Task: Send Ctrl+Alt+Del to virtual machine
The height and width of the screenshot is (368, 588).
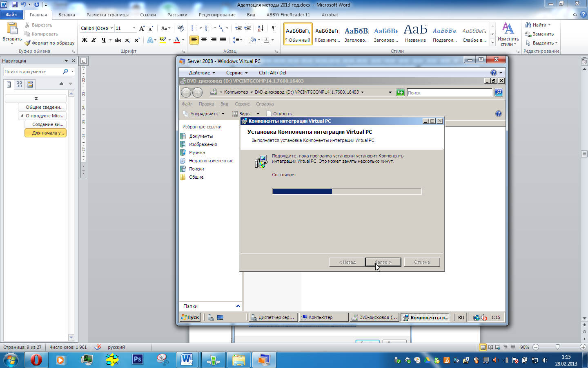Action: (272, 73)
